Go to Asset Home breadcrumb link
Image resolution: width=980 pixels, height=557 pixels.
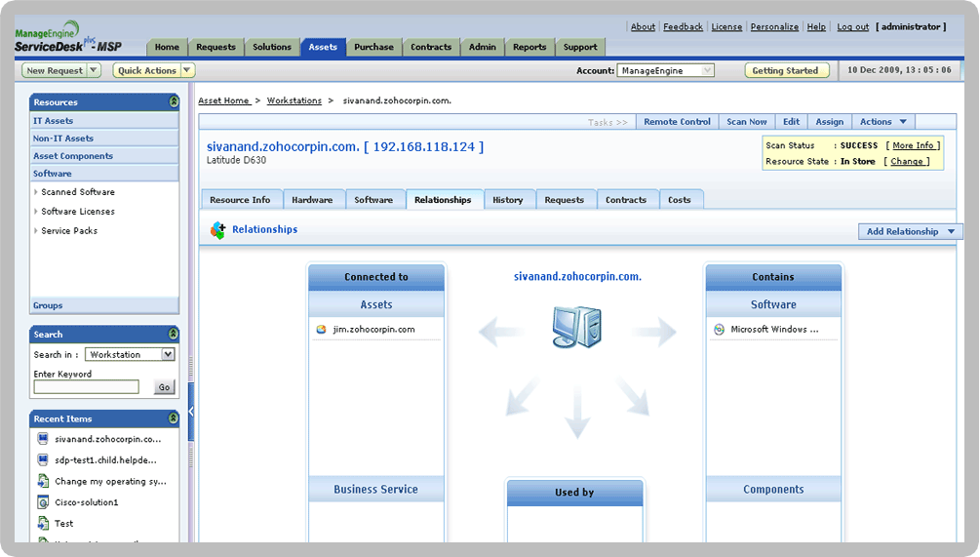point(224,100)
